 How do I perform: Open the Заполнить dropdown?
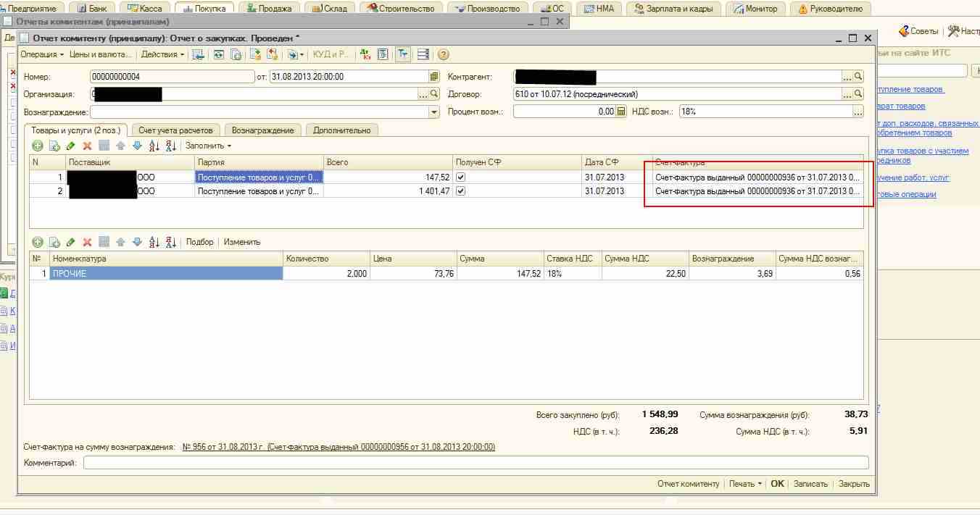click(209, 146)
